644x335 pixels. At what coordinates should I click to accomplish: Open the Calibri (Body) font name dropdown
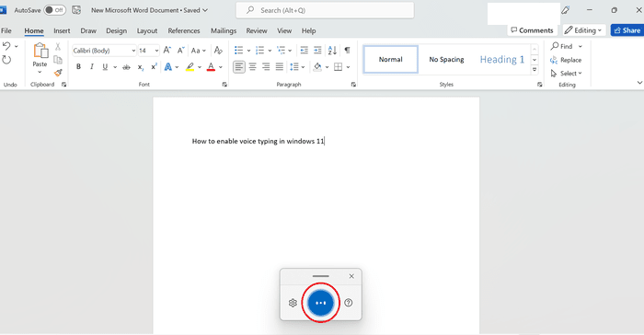click(133, 51)
